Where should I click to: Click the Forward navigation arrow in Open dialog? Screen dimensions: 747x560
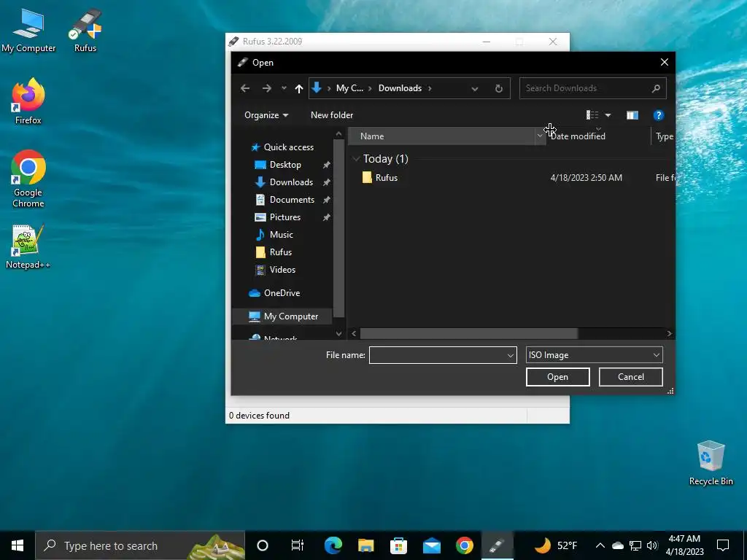tap(267, 88)
